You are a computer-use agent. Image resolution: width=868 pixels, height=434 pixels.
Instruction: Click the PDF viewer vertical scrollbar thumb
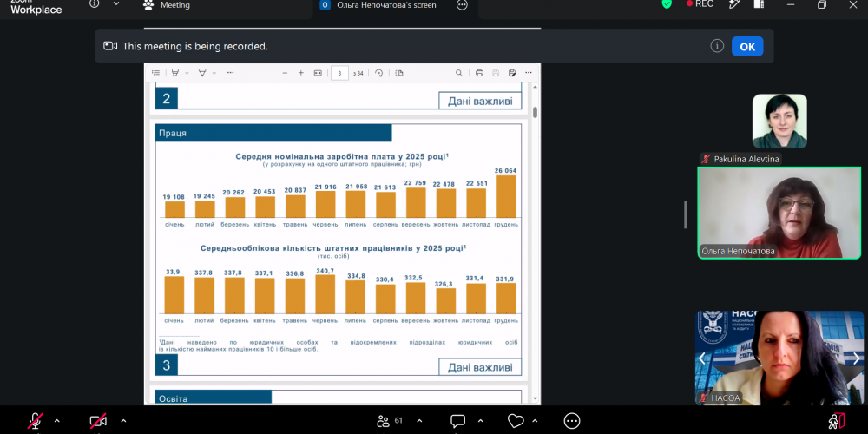click(x=536, y=112)
